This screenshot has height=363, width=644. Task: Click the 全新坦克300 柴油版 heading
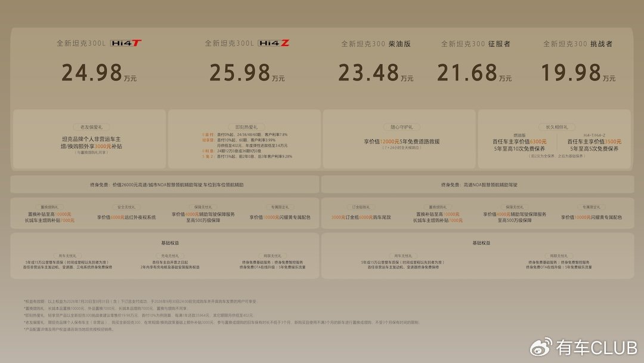[x=376, y=44]
